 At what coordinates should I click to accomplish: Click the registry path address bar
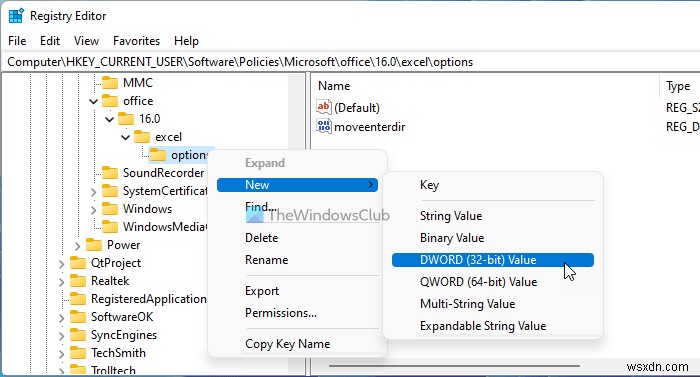pyautogui.click(x=350, y=62)
